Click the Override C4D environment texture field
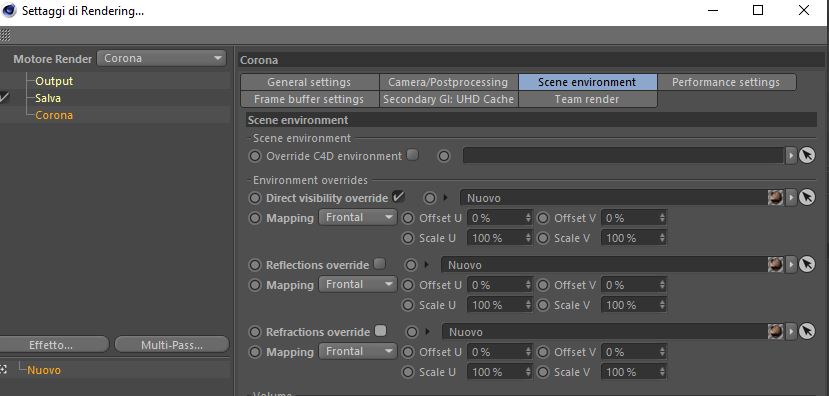The width and height of the screenshot is (829, 396). [623, 155]
